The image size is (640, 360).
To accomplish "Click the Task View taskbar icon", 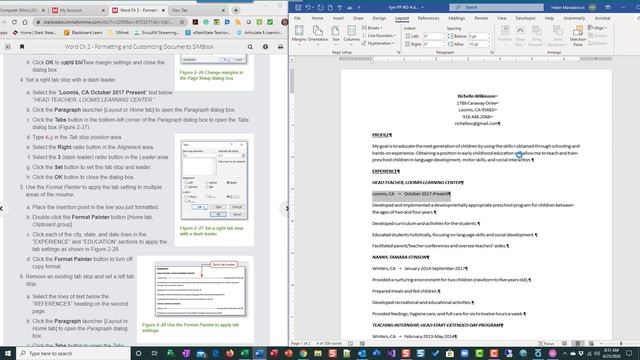I will coord(154,353).
